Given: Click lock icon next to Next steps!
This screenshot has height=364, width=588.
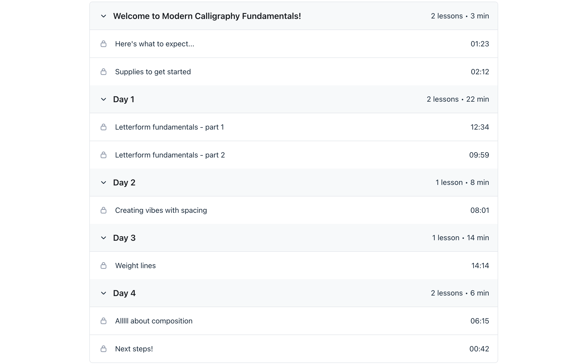Looking at the screenshot, I should (x=104, y=349).
